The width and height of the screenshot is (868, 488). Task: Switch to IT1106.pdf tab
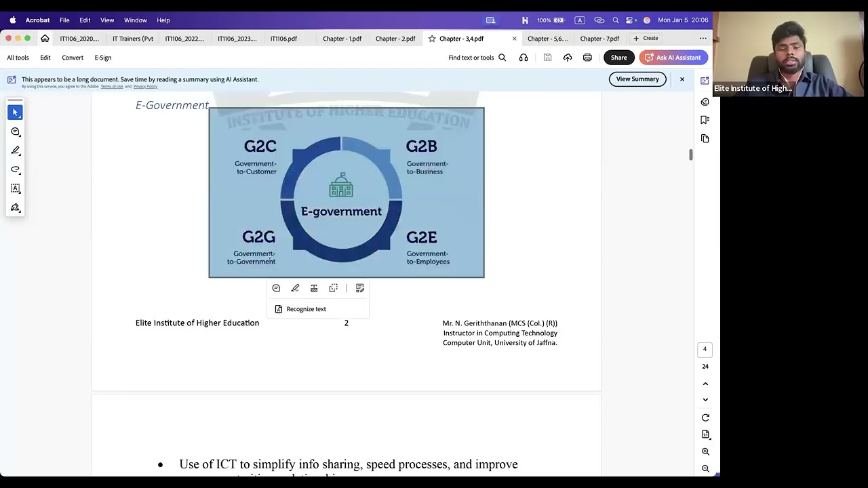click(283, 39)
